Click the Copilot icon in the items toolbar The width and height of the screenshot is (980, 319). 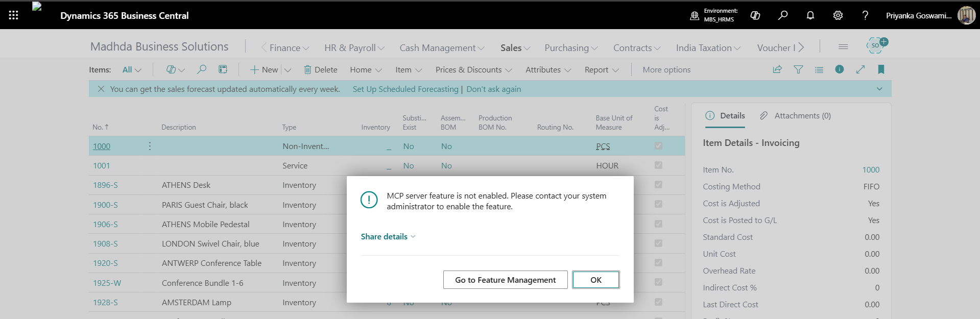(x=171, y=69)
